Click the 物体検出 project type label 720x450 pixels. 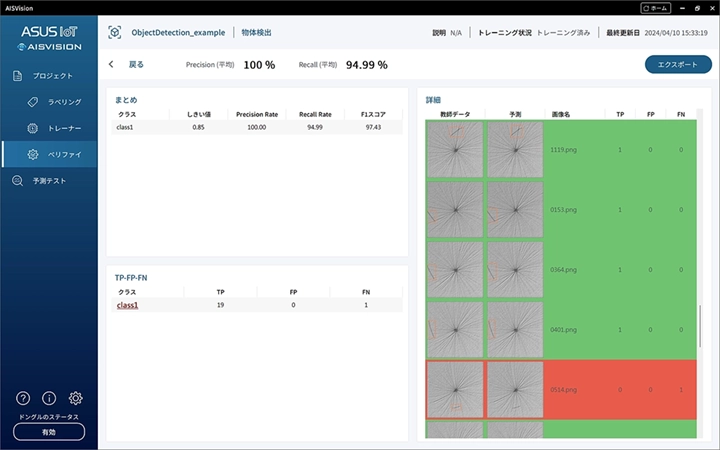256,33
